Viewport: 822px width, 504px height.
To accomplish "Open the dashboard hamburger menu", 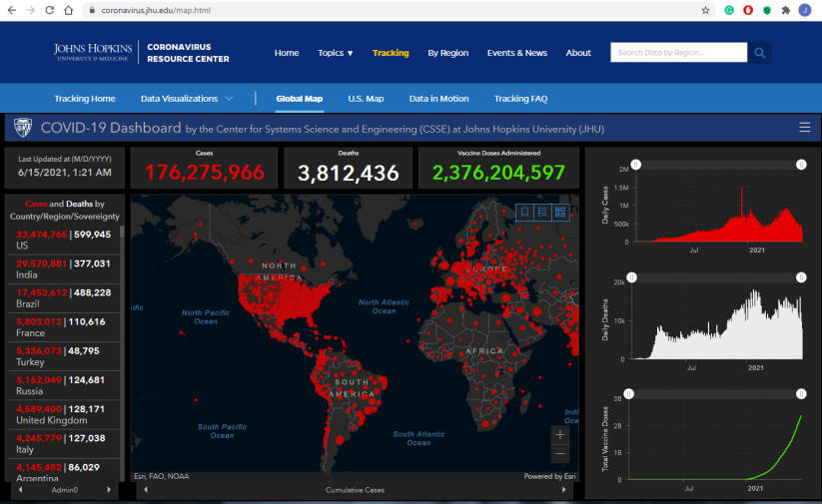I will click(804, 128).
